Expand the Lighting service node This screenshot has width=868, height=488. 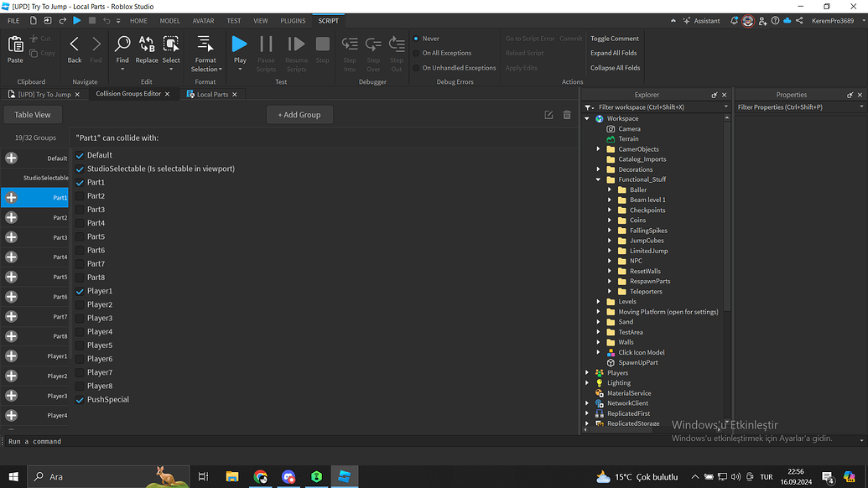587,383
